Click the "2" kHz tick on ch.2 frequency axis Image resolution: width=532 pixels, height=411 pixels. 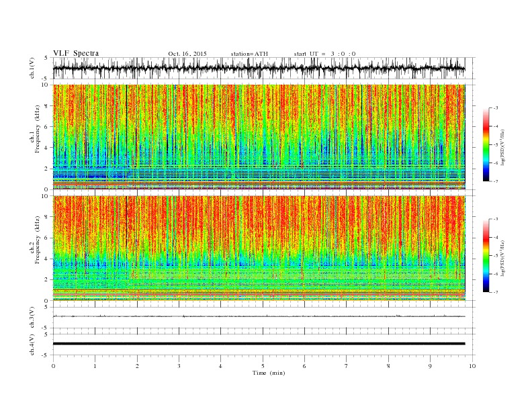coord(47,280)
